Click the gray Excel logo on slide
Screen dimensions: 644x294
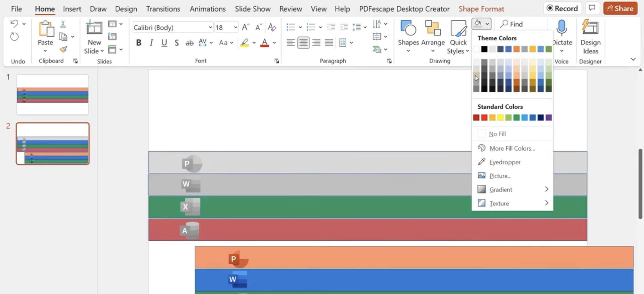(190, 207)
